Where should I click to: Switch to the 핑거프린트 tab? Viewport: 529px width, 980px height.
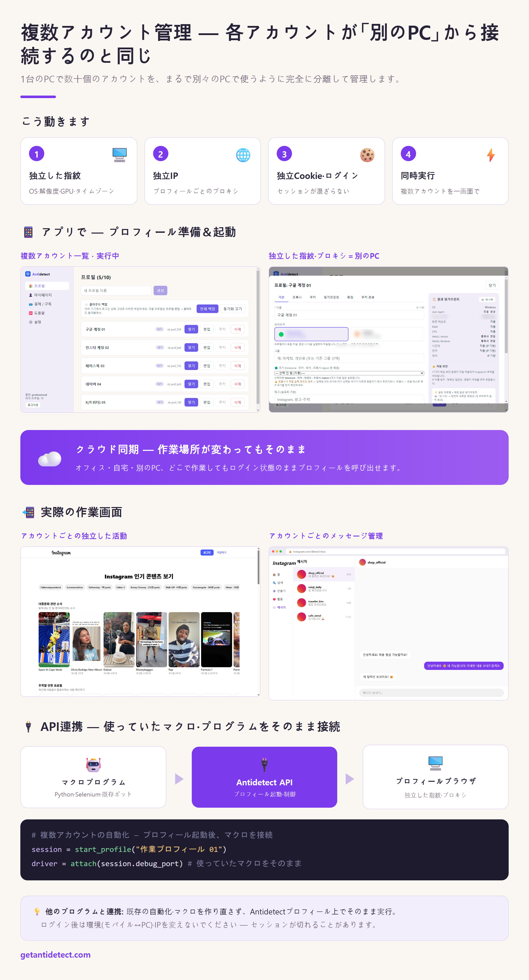[331, 297]
